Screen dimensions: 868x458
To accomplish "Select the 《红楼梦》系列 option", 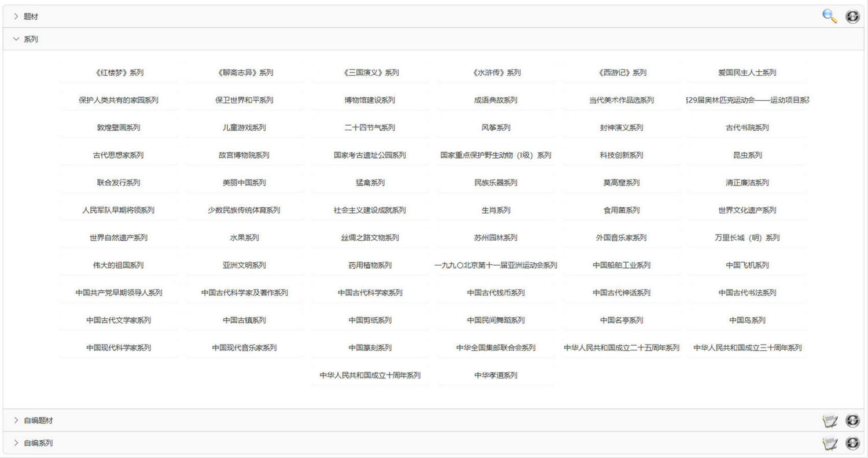I will tap(119, 73).
